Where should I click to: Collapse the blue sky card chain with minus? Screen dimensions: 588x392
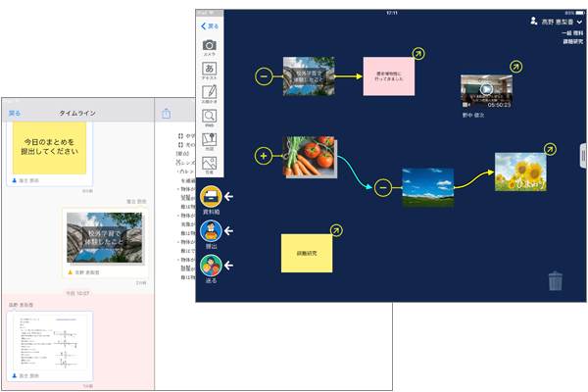(x=383, y=187)
